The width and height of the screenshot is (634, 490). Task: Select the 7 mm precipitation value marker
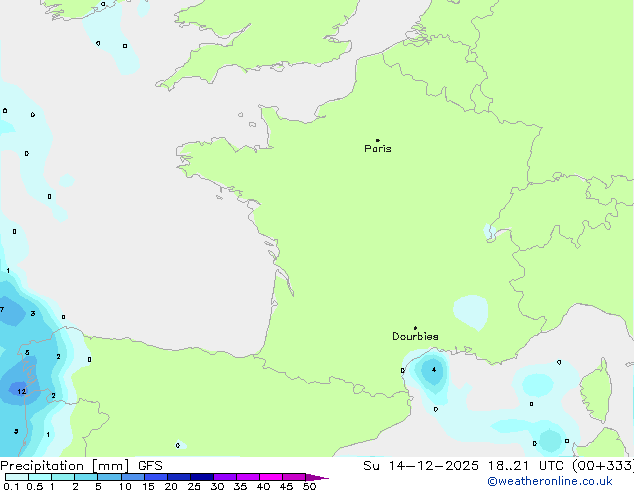click(x=3, y=309)
